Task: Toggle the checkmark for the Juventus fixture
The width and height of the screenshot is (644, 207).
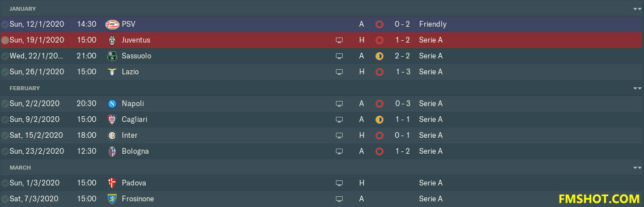Action: [5, 40]
